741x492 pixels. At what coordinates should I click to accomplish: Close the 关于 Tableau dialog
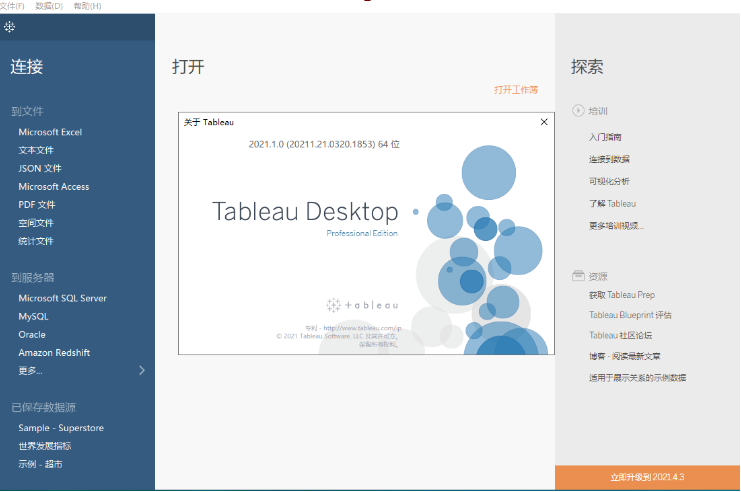544,122
